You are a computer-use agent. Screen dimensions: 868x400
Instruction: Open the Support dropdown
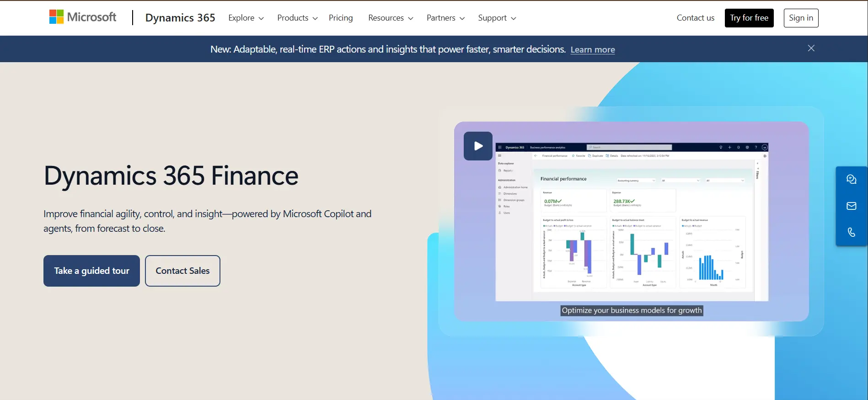pyautogui.click(x=497, y=18)
